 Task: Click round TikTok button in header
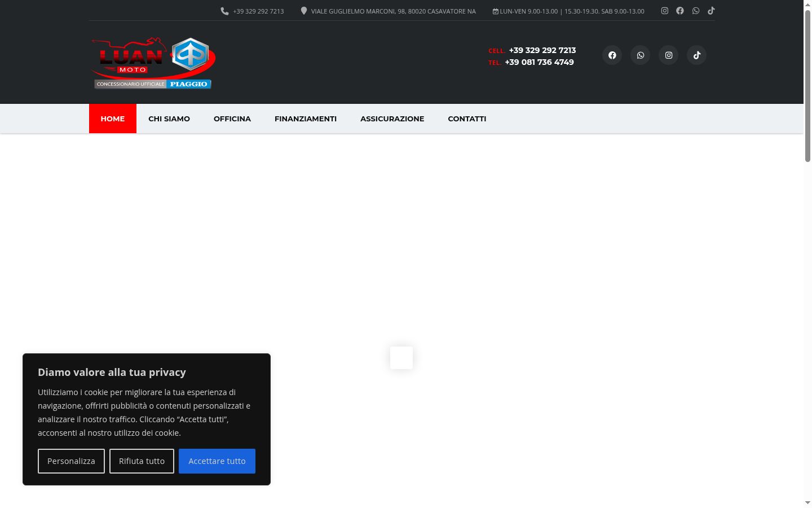pyautogui.click(x=697, y=55)
